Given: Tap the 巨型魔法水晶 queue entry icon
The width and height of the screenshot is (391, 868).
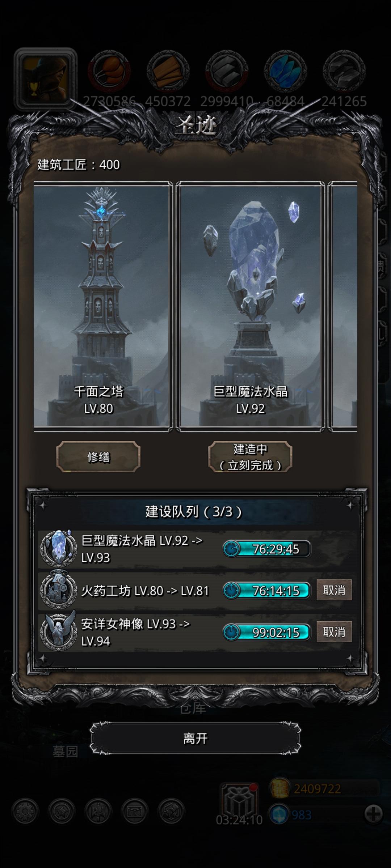Looking at the screenshot, I should point(59,549).
